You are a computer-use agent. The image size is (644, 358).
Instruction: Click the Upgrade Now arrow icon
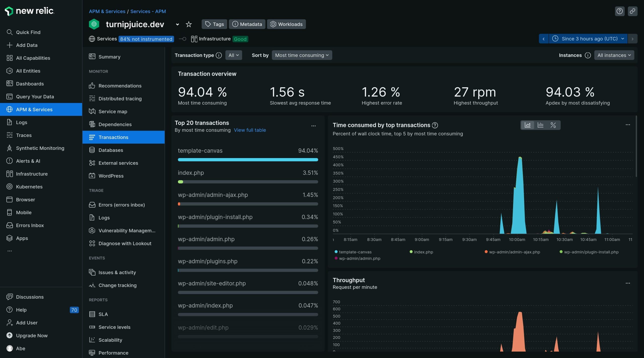[x=10, y=335]
